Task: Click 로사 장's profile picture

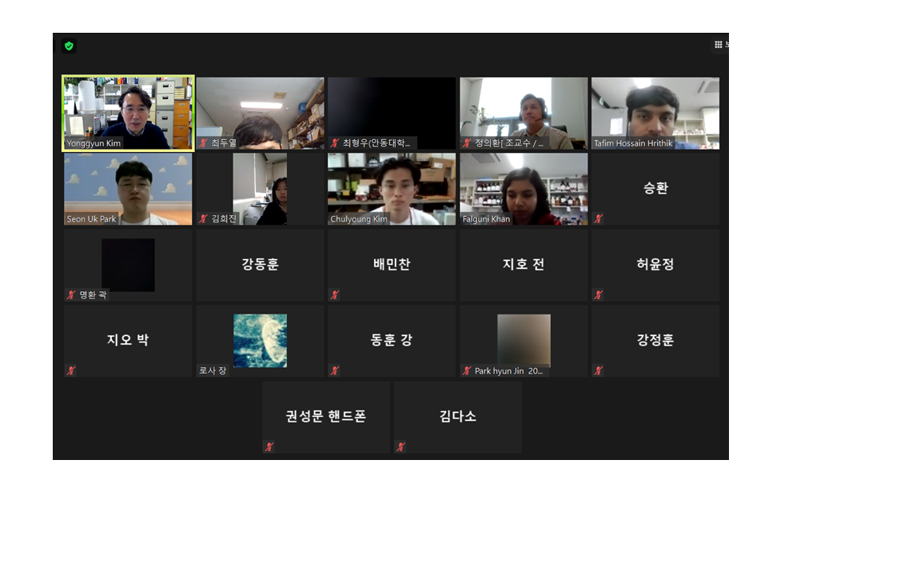Action: (x=260, y=340)
